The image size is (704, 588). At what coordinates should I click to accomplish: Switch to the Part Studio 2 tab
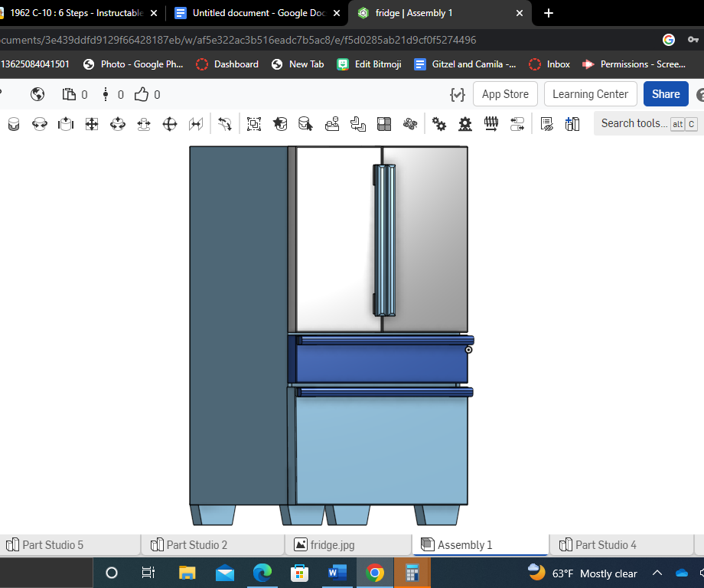197,545
